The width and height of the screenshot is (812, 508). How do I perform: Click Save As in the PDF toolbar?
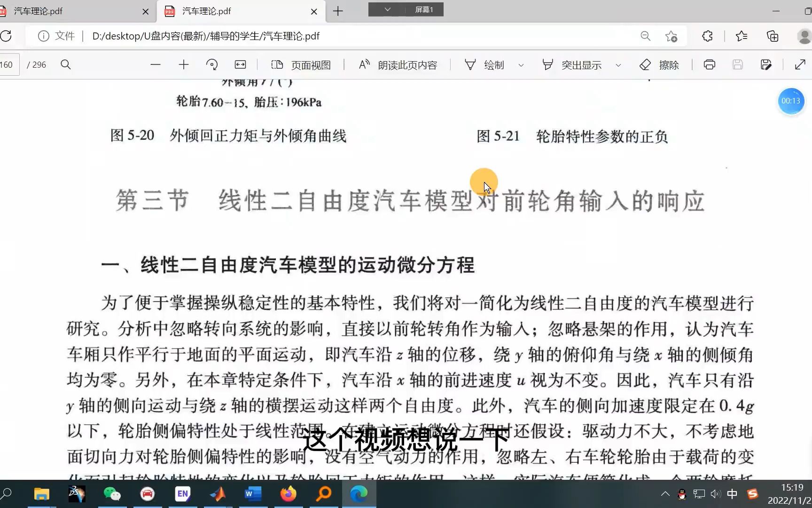pyautogui.click(x=766, y=64)
